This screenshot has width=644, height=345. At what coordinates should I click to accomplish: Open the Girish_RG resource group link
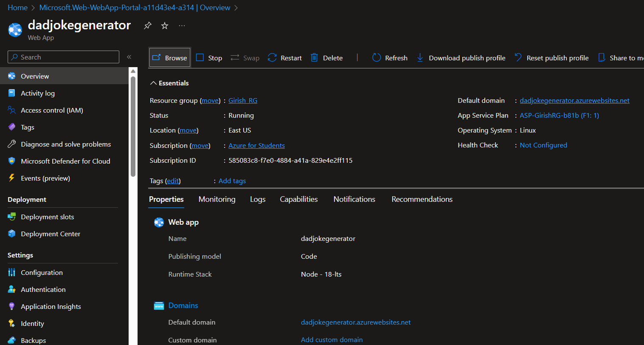tap(243, 101)
